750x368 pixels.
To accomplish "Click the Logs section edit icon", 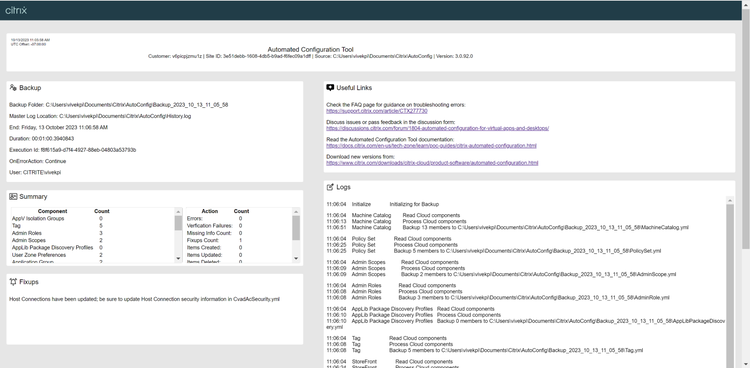I will (x=330, y=187).
